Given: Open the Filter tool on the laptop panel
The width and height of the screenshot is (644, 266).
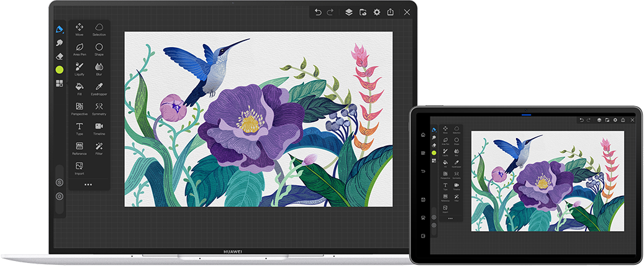Looking at the screenshot, I should click(x=99, y=147).
